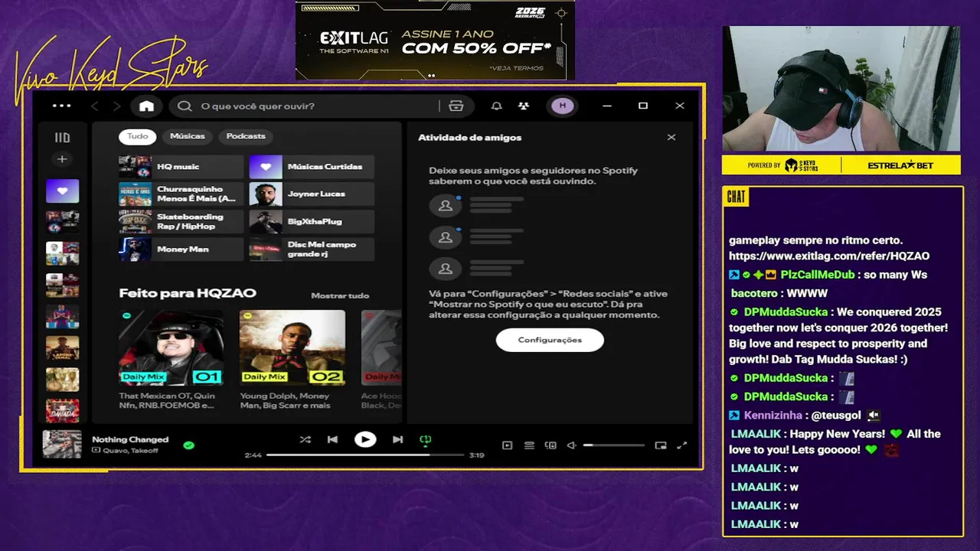Image resolution: width=980 pixels, height=551 pixels.
Task: Go forward with the right arrow
Action: 116,106
